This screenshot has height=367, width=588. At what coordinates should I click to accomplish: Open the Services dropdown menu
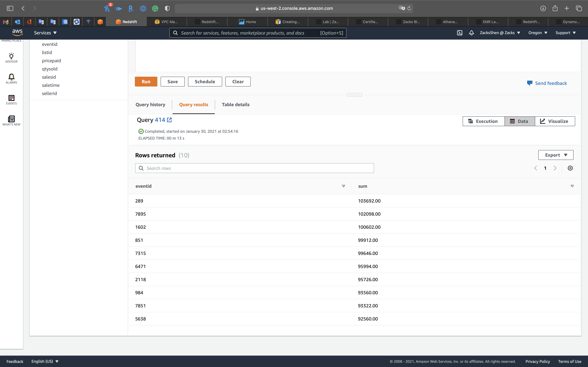(x=45, y=33)
